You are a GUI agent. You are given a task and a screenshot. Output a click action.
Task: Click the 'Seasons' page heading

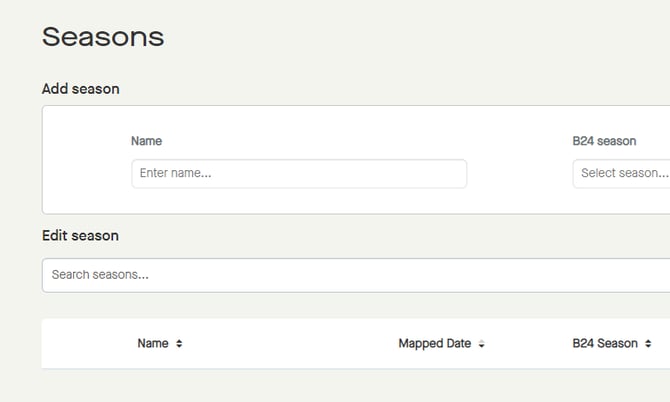[x=103, y=37]
